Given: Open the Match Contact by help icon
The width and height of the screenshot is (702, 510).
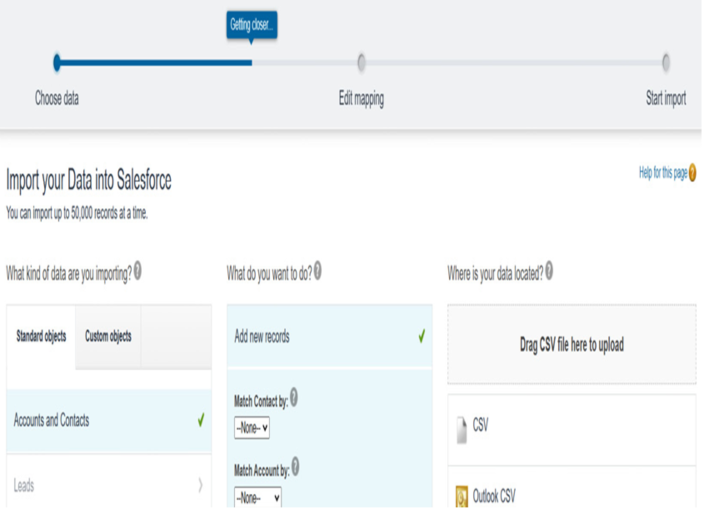Looking at the screenshot, I should 294,397.
